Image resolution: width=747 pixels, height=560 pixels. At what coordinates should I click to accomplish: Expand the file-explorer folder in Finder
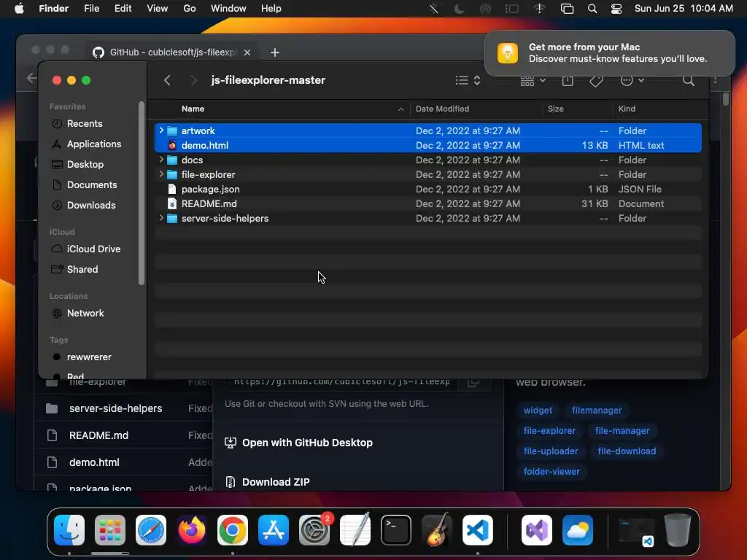pos(161,174)
